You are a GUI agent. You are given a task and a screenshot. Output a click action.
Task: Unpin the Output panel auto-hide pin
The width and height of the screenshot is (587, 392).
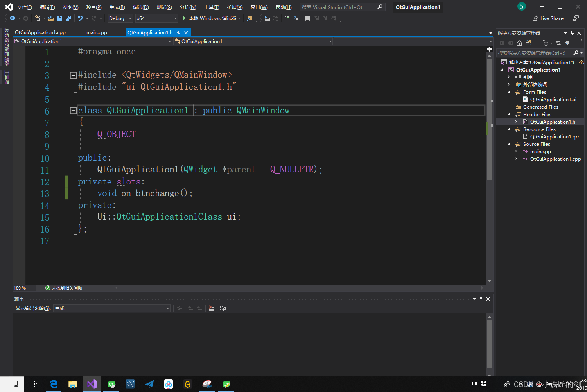pyautogui.click(x=481, y=299)
